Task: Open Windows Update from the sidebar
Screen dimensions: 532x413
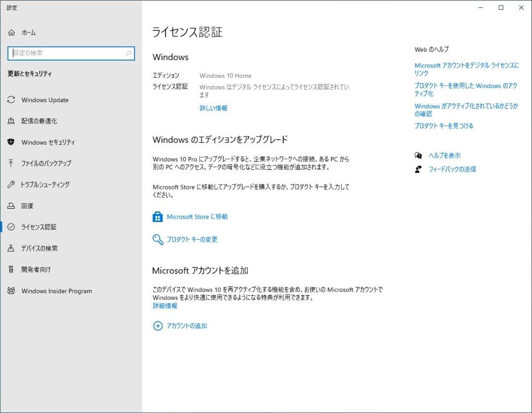Action: pyautogui.click(x=45, y=100)
